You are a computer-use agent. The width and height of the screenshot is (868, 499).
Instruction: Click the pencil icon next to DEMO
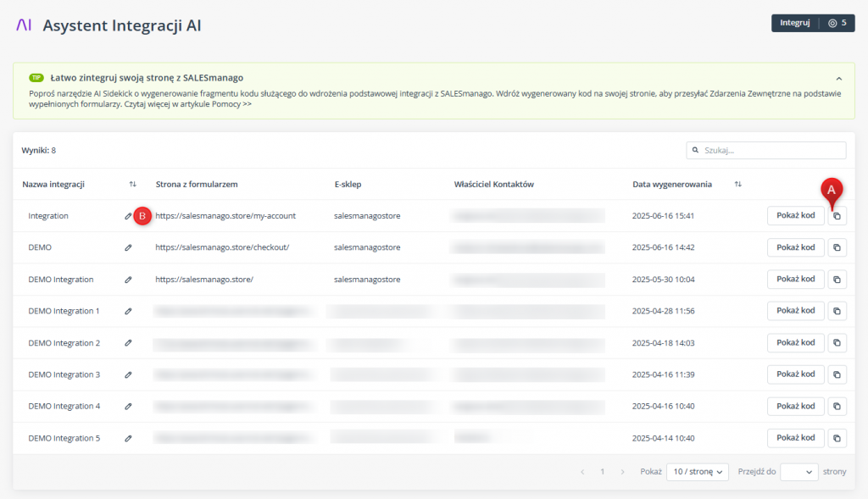coord(128,248)
